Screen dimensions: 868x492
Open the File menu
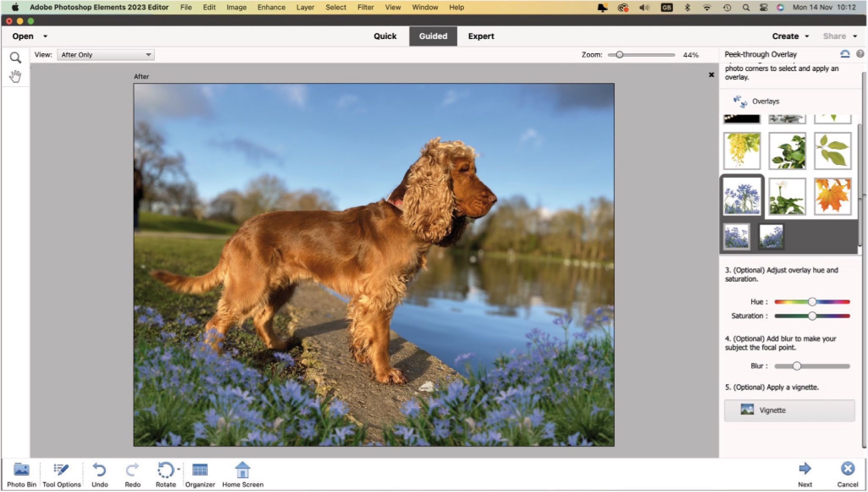(x=186, y=7)
